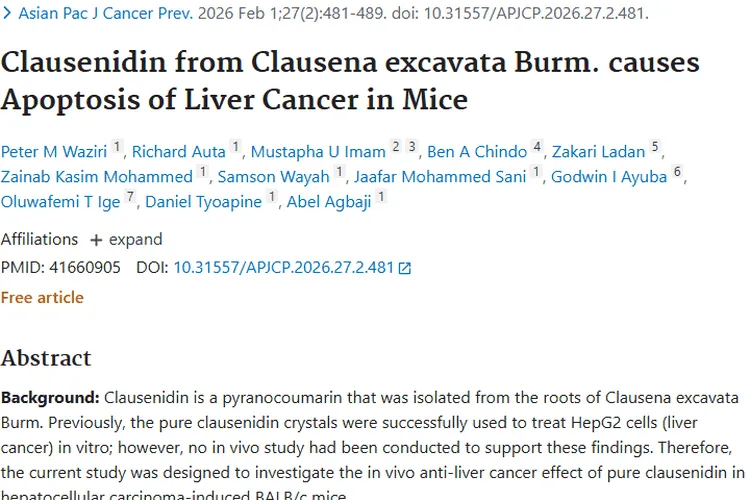Screen dimensions: 750x500
Task: Expand the Asian Pac J Cancer Prev journal chevron
Action: (9, 15)
